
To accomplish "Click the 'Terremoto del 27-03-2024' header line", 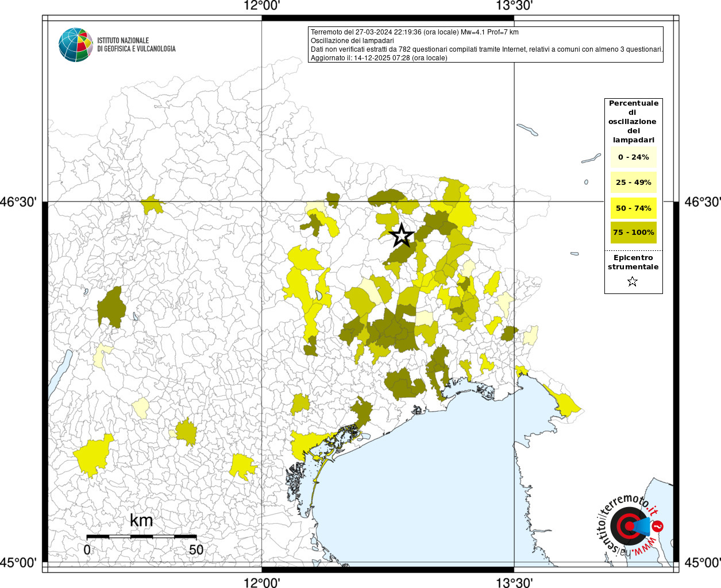I will [x=415, y=32].
